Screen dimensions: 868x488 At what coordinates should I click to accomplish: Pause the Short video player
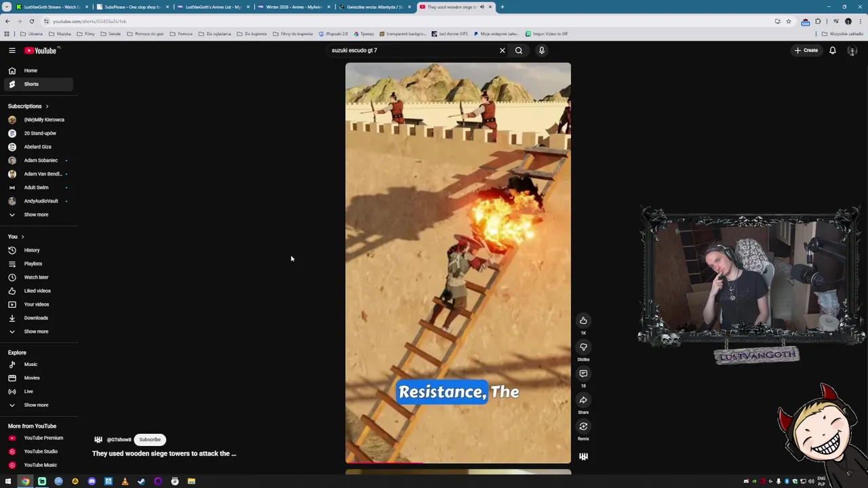(x=458, y=263)
